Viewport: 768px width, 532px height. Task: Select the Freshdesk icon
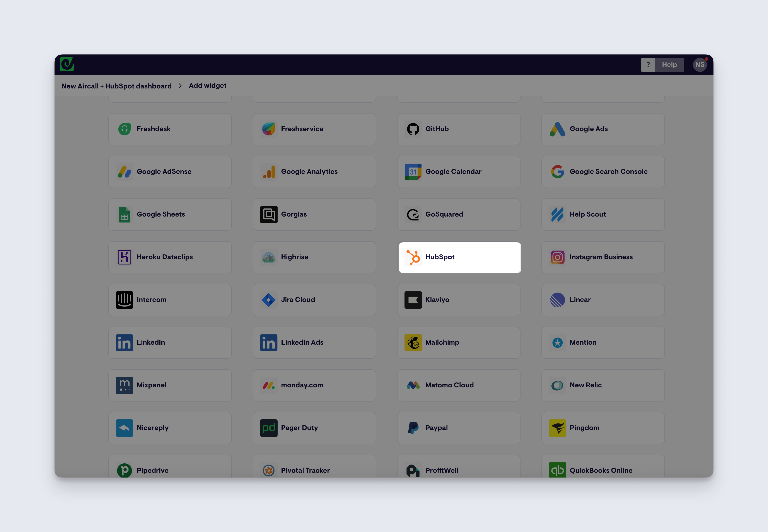[125, 129]
